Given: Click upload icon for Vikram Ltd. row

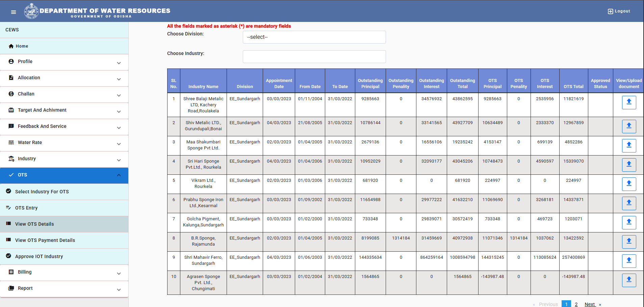Looking at the screenshot, I should 629,184.
